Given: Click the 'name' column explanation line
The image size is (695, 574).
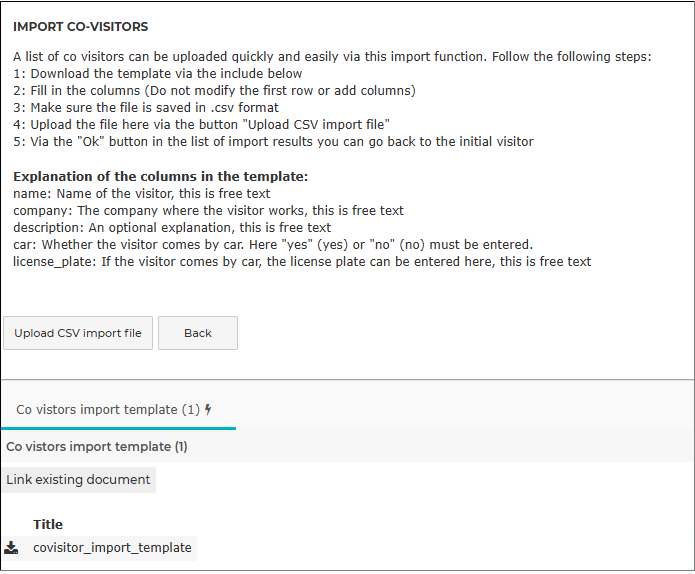Looking at the screenshot, I should pyautogui.click(x=141, y=194).
